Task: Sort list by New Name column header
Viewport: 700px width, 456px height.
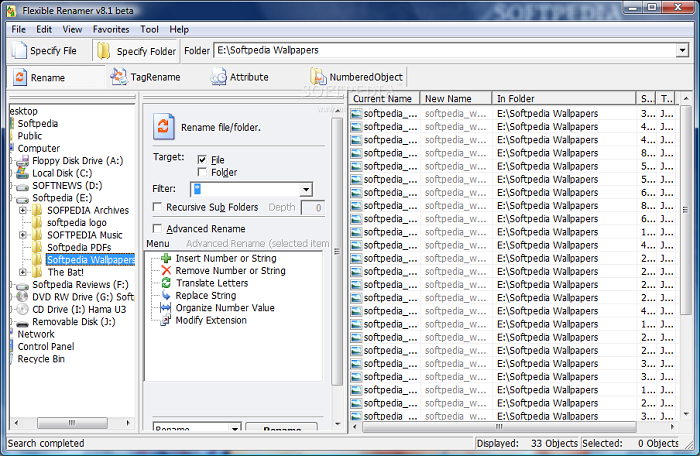Action: pos(448,99)
